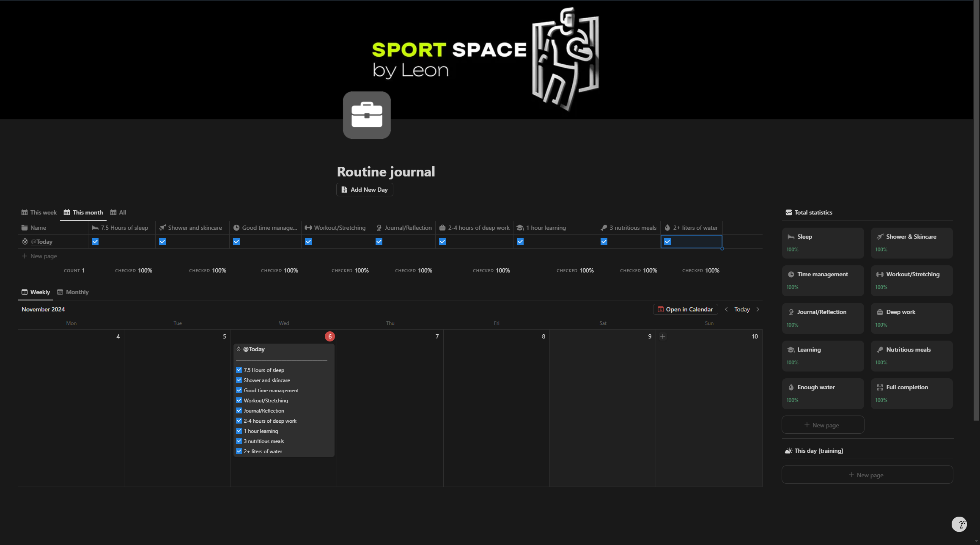
Task: Click the page vertical scrollbar
Action: pos(976,212)
